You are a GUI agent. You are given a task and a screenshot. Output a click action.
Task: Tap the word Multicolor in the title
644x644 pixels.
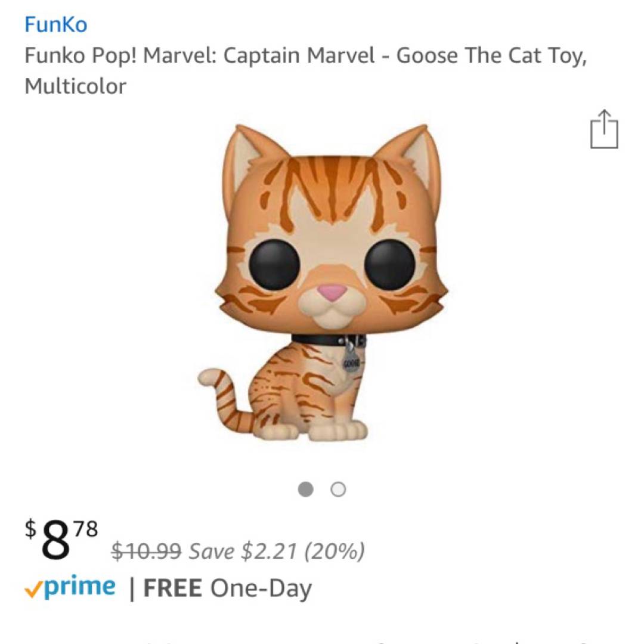tap(75, 86)
